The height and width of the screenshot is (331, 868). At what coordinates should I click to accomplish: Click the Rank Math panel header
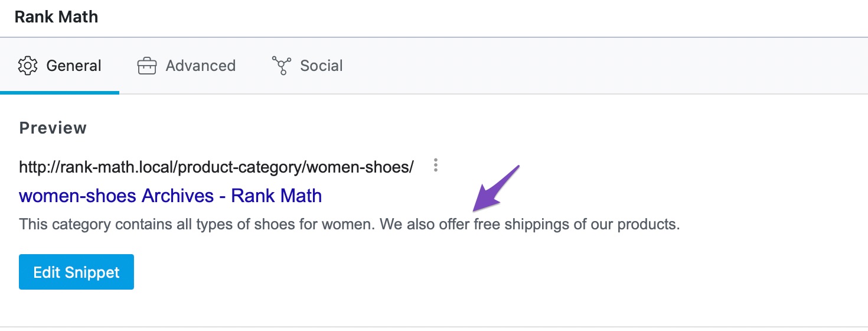(x=56, y=17)
